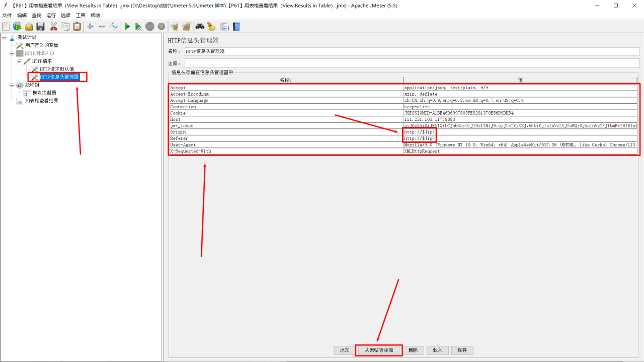Open the 选项 menu
This screenshot has width=644, height=362.
(66, 15)
